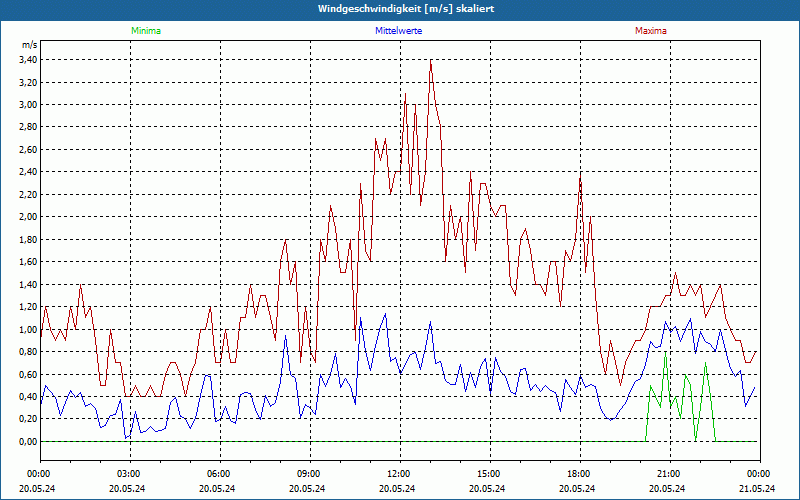
Task: Click the 2,80 y-axis value
Action: pos(28,127)
